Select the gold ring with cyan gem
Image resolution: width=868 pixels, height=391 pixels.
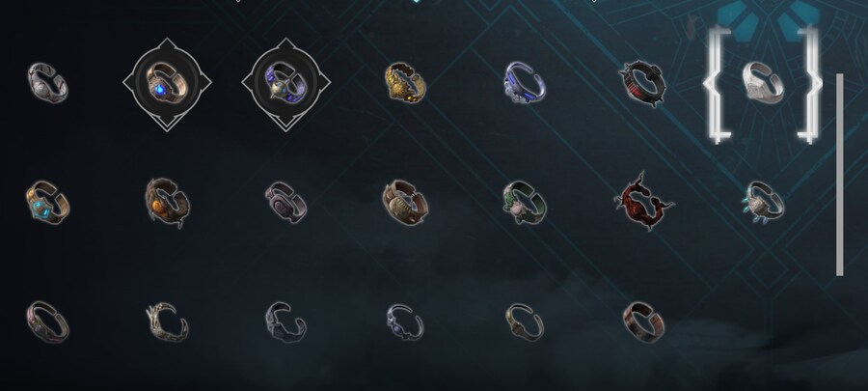coord(47,203)
